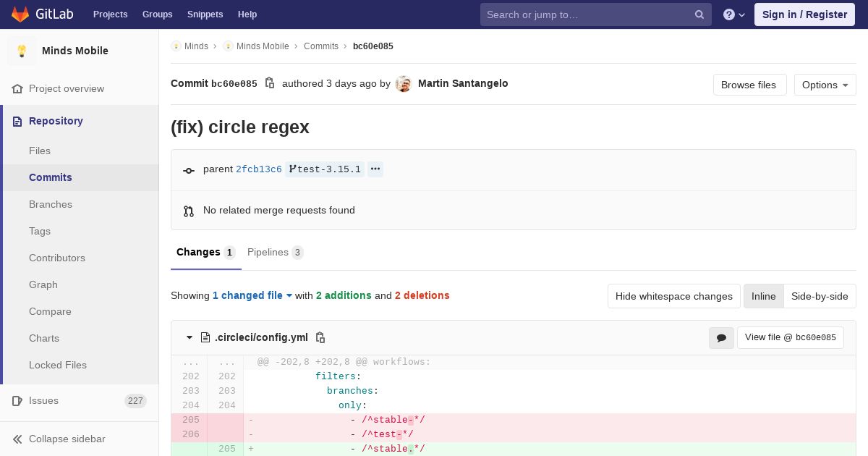Screen dimensions: 868x456
Task: Switch diff view to Inline
Action: point(763,296)
